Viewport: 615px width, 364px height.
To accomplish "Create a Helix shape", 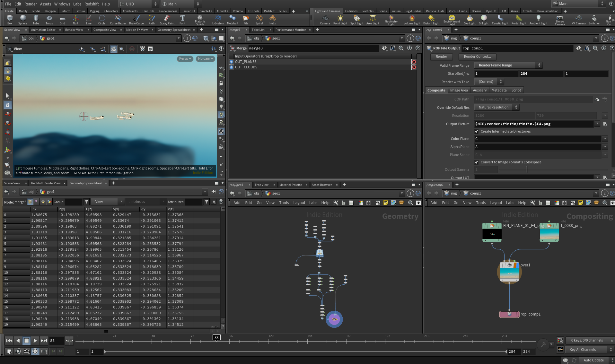I will click(272, 20).
